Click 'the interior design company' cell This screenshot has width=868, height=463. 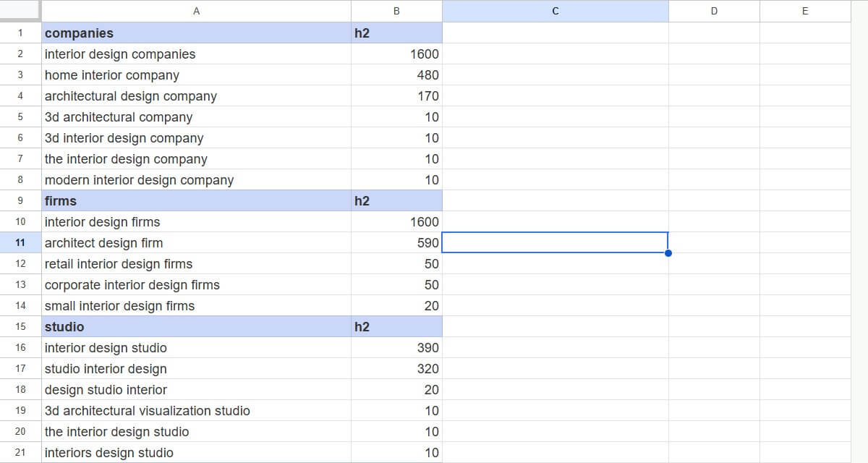tap(196, 158)
